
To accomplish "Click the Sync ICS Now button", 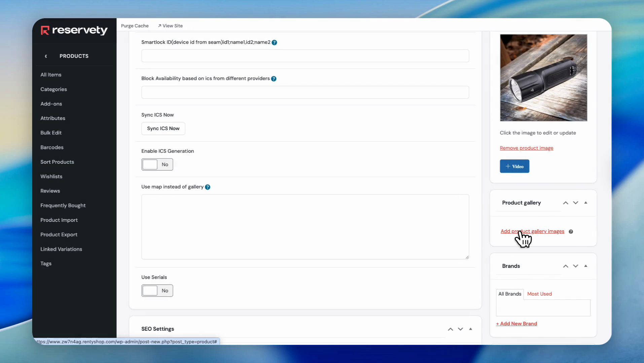I will coord(163,128).
